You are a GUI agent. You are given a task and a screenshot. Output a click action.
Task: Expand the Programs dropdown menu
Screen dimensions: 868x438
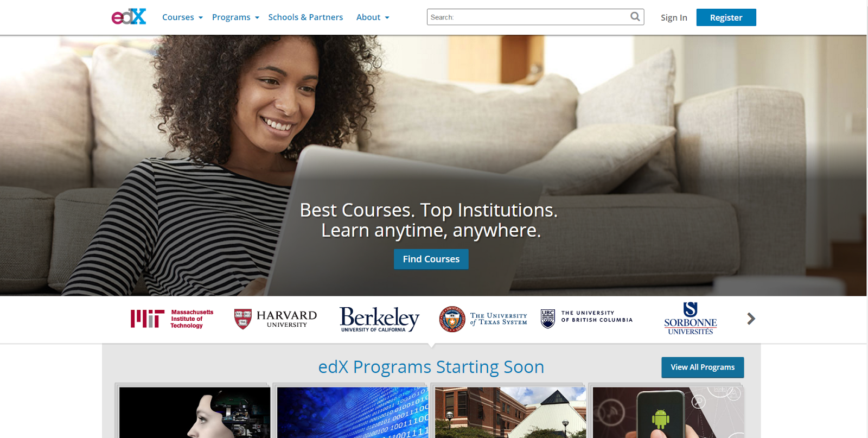point(235,17)
